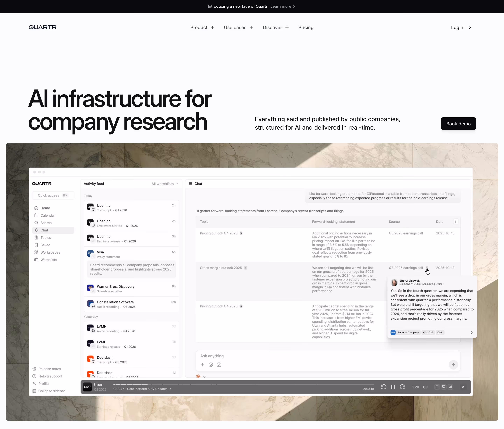Toggle slides view icon in player
504x429 pixels.
tap(444, 387)
